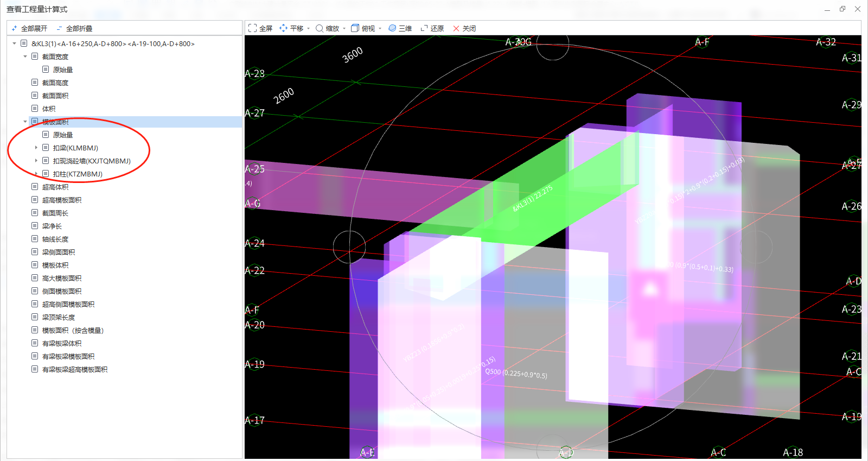Maximize the 查看工程量计算式 window
The image size is (868, 461).
[843, 9]
